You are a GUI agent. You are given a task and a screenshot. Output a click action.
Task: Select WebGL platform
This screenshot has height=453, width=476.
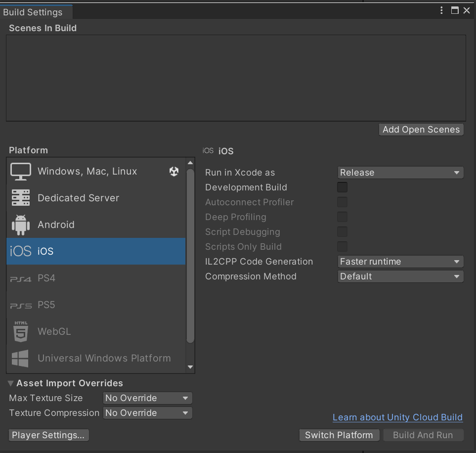pyautogui.click(x=96, y=331)
